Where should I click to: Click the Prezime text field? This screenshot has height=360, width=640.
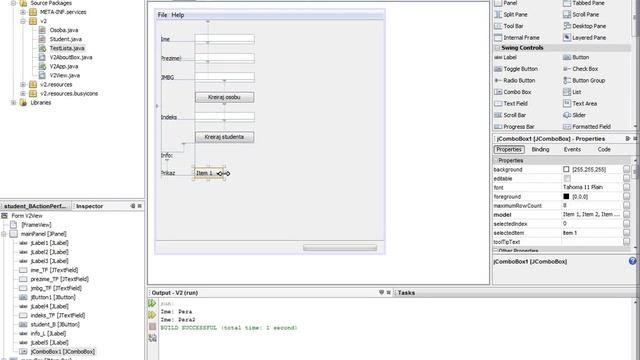point(224,58)
